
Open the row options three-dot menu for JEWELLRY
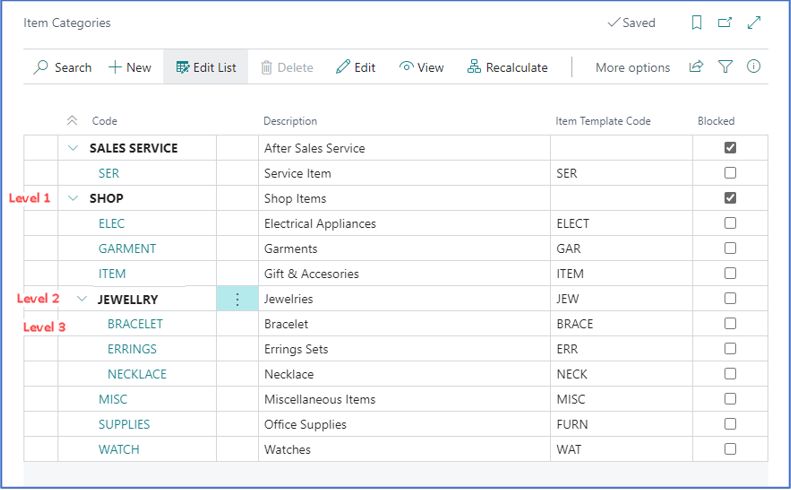pos(237,299)
